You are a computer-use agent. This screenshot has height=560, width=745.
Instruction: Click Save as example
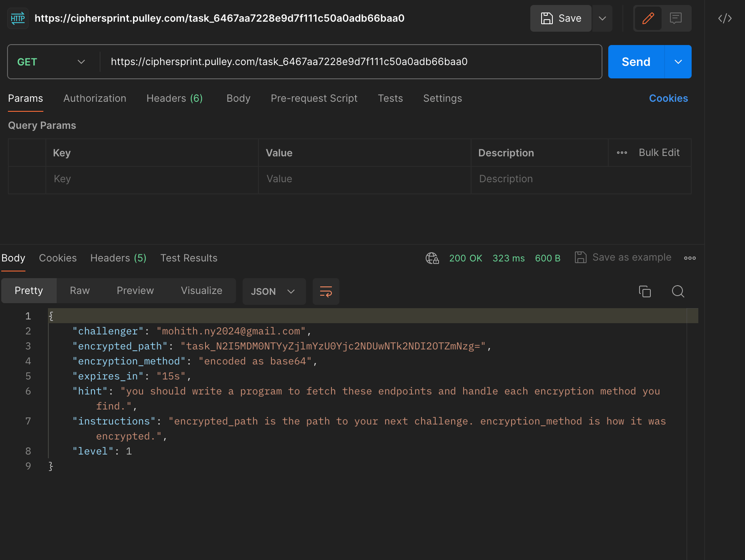point(623,257)
